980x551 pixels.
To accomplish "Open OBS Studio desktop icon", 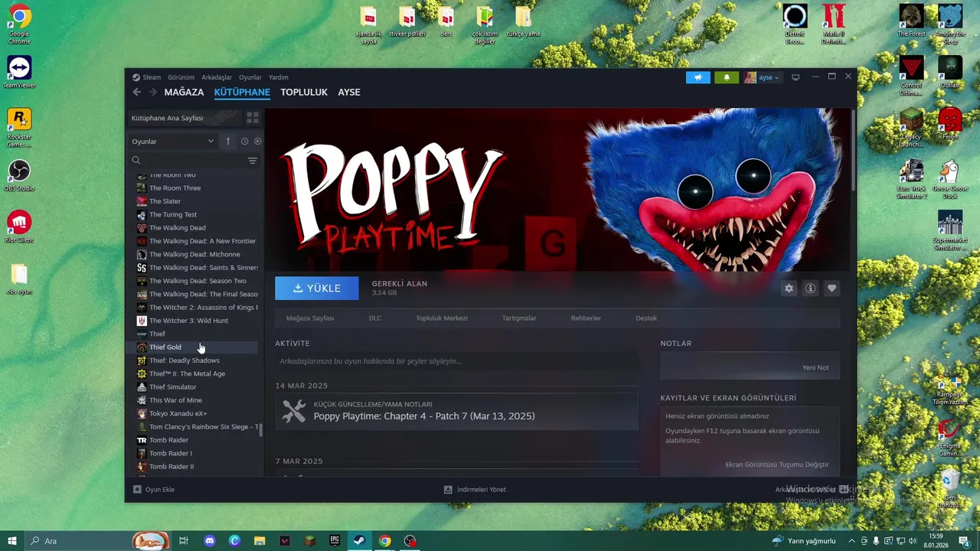I will [x=19, y=175].
